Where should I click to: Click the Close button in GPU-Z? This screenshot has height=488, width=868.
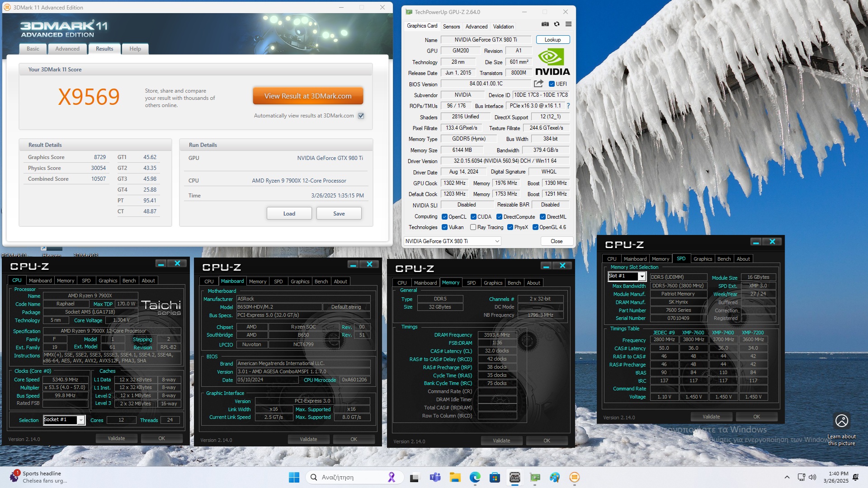click(x=557, y=241)
